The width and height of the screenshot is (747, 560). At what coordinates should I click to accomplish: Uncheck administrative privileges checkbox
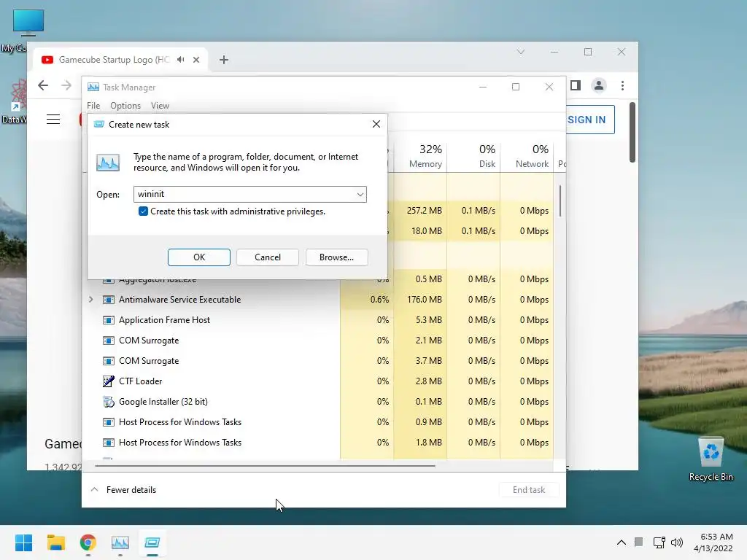pyautogui.click(x=143, y=211)
